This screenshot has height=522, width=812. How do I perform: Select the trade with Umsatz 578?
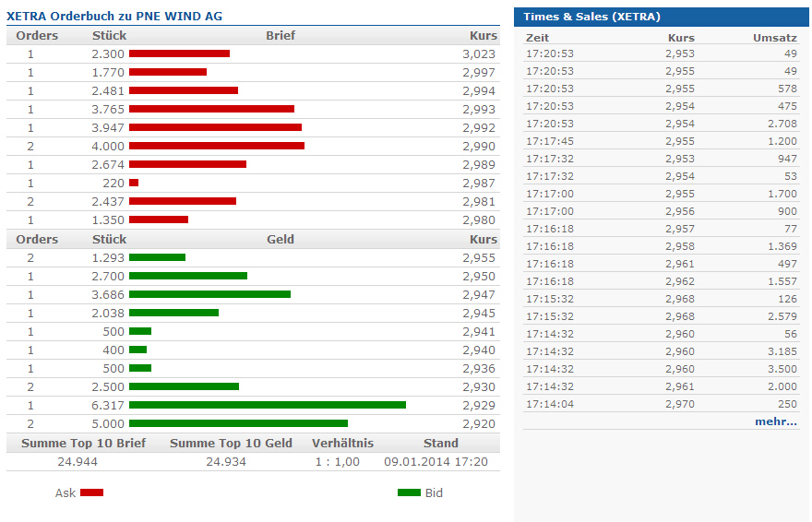[787, 89]
